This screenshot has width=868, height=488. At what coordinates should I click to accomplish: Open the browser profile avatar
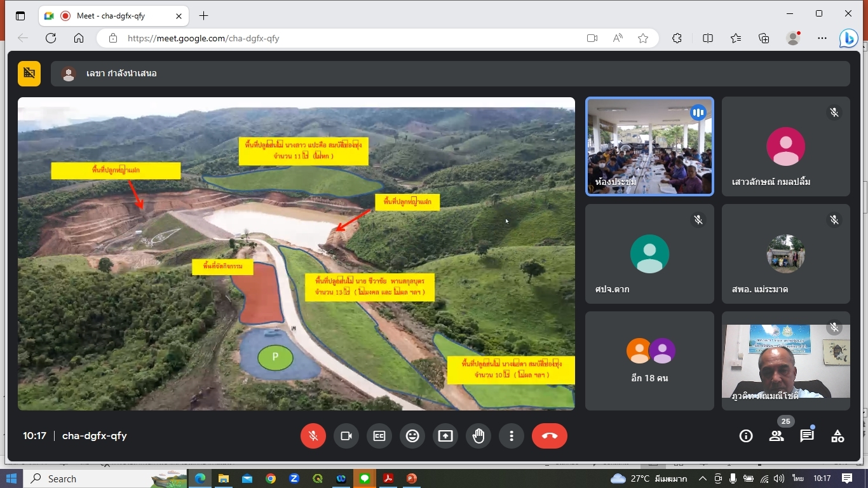[x=793, y=38]
